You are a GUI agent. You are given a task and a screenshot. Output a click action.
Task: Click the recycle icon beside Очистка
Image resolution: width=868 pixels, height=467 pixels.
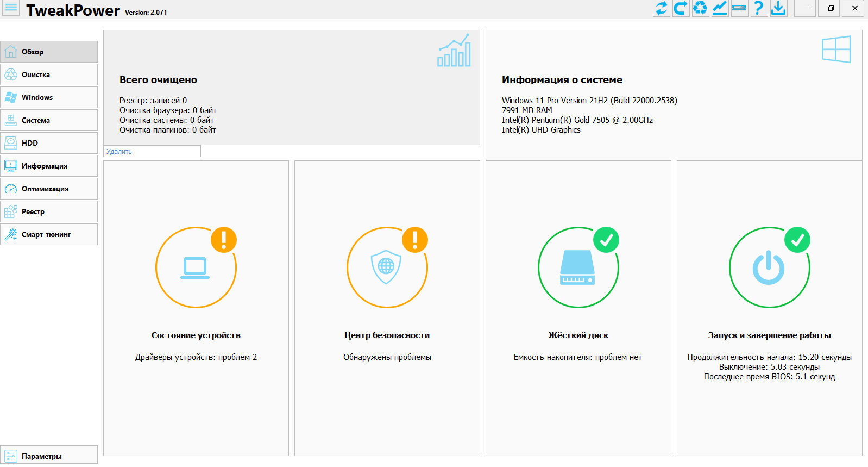tap(11, 74)
